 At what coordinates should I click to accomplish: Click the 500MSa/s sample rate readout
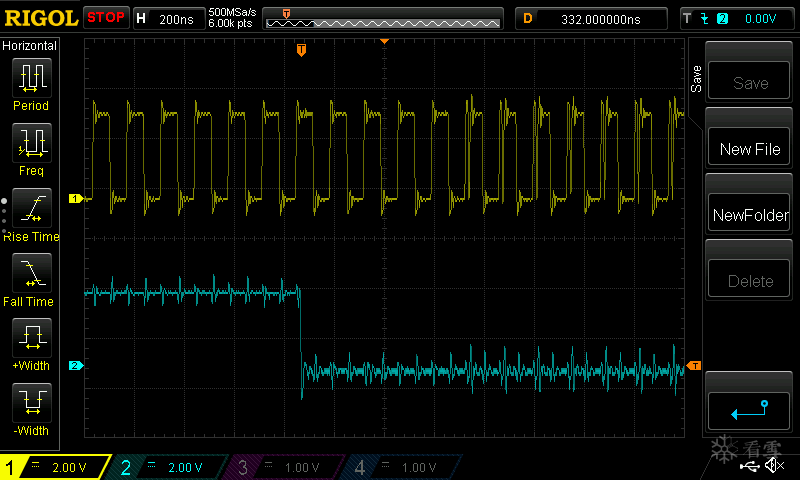tap(232, 13)
